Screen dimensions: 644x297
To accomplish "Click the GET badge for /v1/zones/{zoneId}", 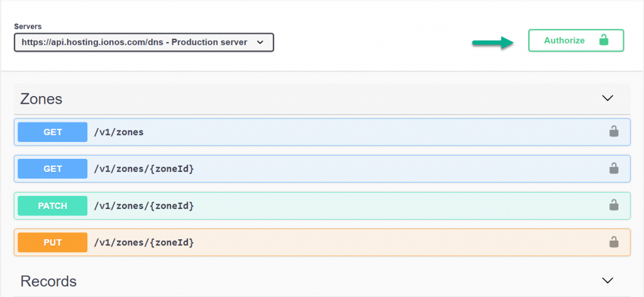I will (52, 168).
